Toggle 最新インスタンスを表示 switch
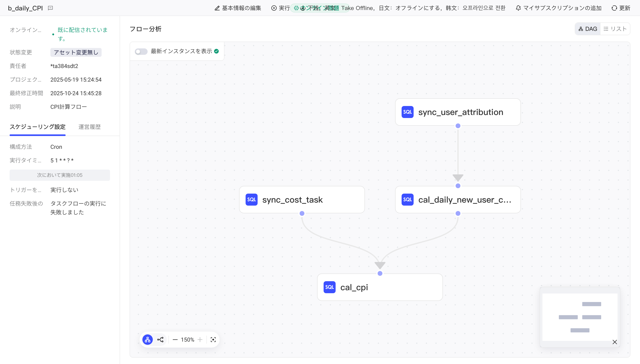The height and width of the screenshot is (364, 640). pos(141,52)
